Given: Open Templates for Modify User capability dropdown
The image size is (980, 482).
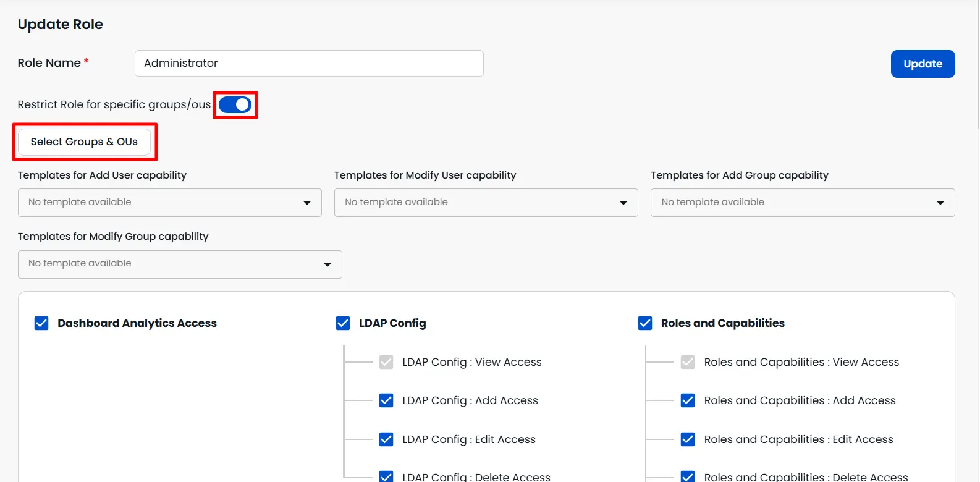Looking at the screenshot, I should (x=486, y=203).
